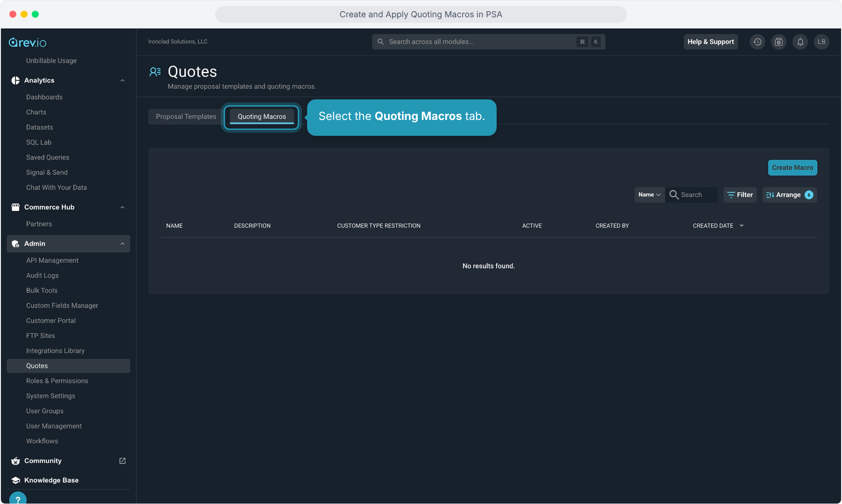Go to Partners under Commerce Hub
The height and width of the screenshot is (504, 842).
[39, 224]
